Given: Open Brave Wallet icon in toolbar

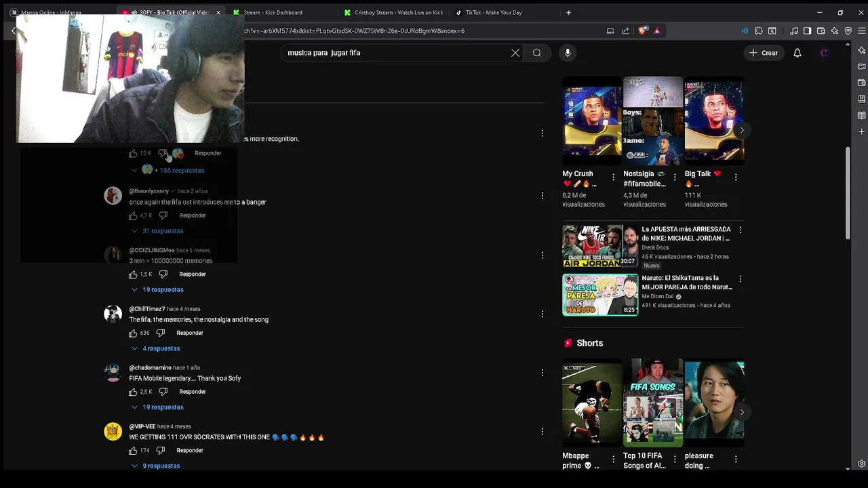Looking at the screenshot, I should tap(821, 30).
